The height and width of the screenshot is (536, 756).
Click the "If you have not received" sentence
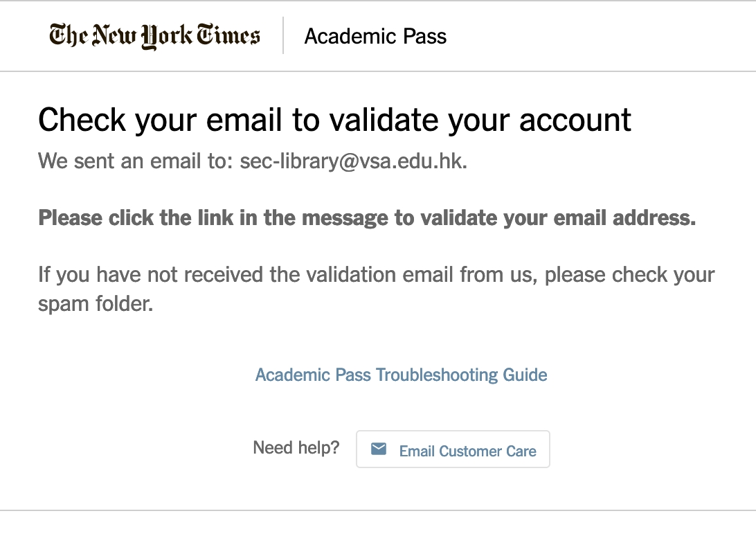tap(376, 275)
